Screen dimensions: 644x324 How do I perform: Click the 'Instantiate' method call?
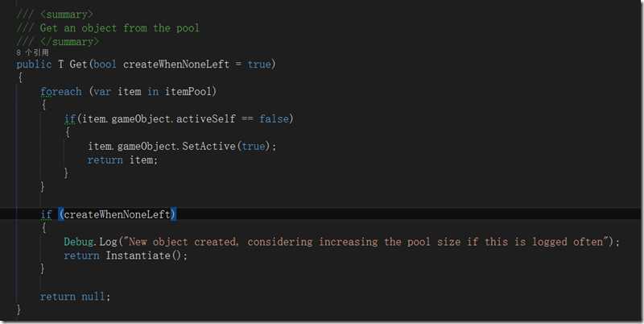click(x=138, y=255)
